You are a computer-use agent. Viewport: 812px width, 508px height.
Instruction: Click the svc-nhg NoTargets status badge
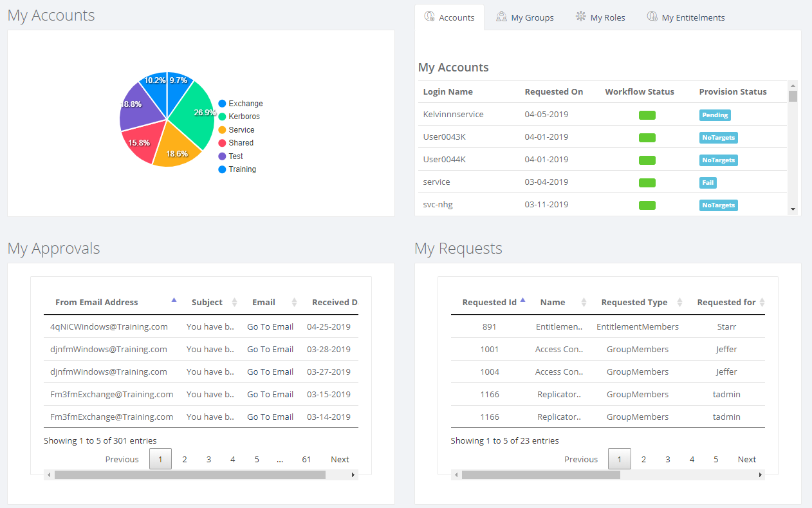pos(718,205)
